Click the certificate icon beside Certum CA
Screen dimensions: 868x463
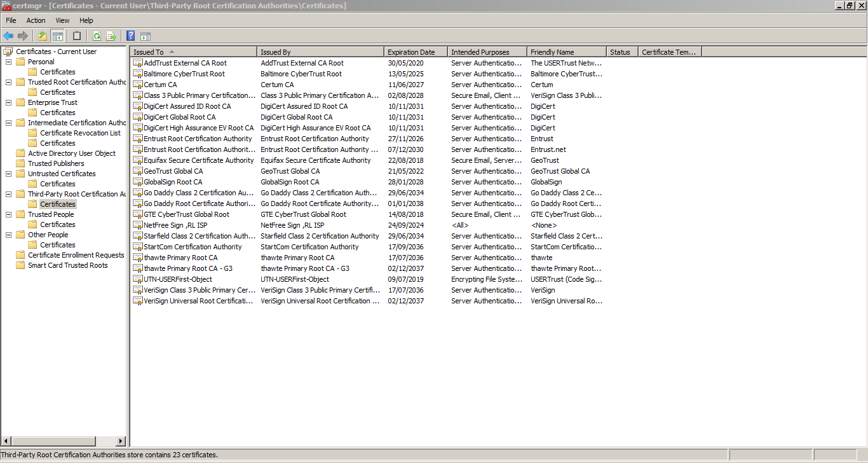pos(138,85)
